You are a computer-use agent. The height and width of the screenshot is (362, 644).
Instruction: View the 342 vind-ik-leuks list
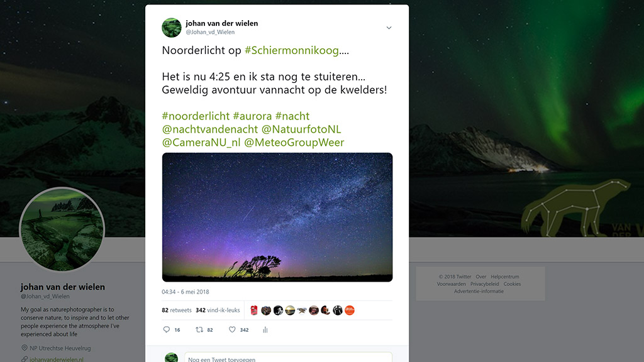coord(218,310)
